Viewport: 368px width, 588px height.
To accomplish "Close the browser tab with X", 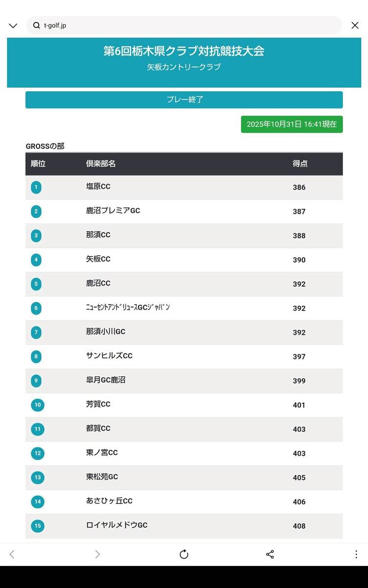I will [355, 25].
